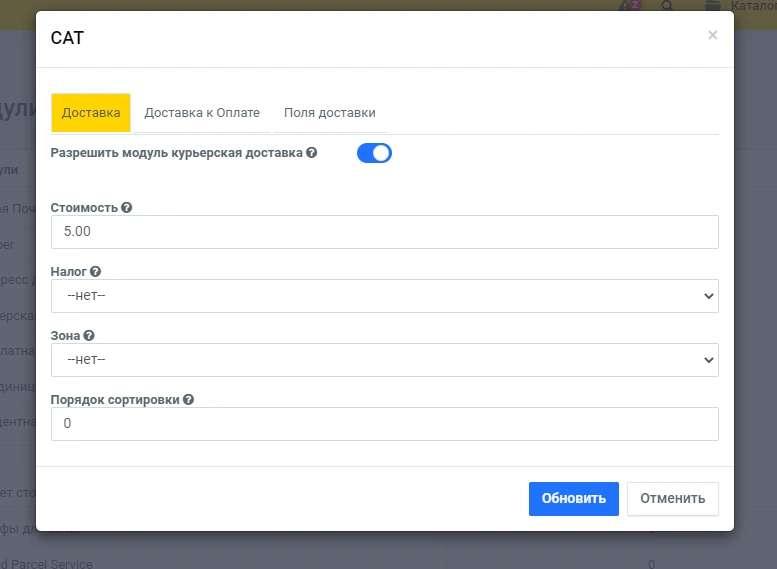Click the help icon beside Зона
This screenshot has width=777, height=569.
(89, 336)
